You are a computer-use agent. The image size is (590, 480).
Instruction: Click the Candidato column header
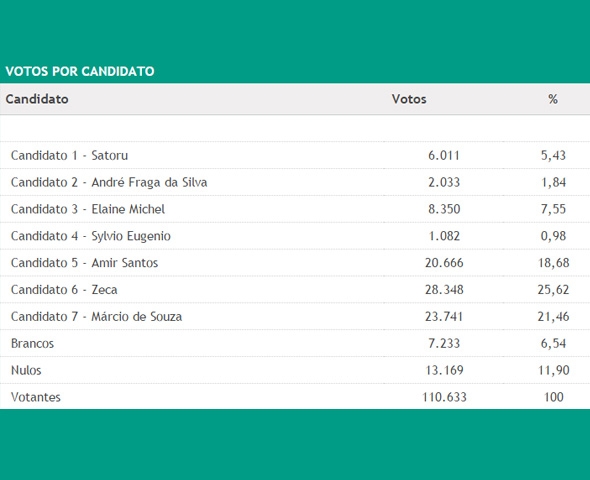tap(37, 99)
